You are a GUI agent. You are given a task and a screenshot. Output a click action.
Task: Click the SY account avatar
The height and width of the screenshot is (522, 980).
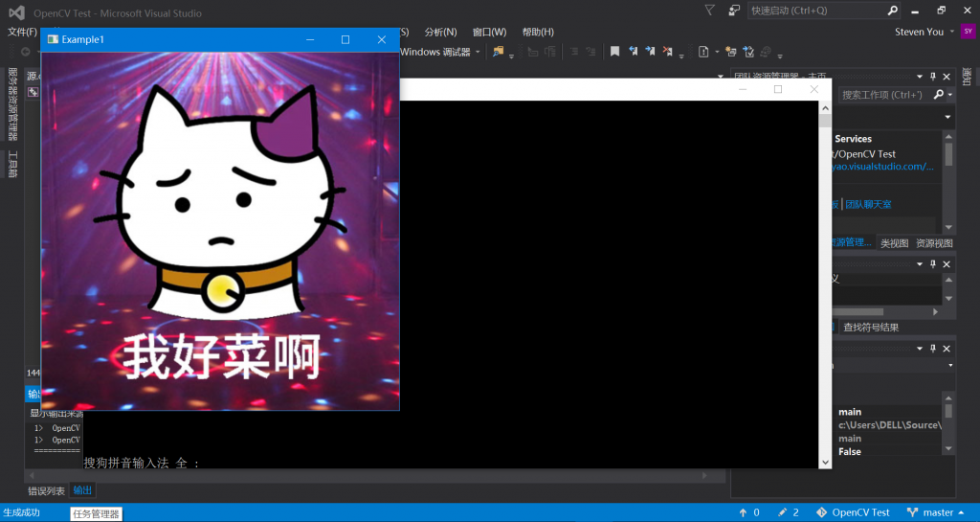click(968, 32)
